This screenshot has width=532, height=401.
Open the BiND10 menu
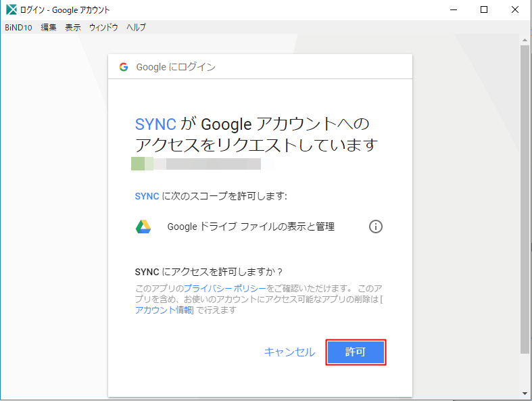pos(18,28)
